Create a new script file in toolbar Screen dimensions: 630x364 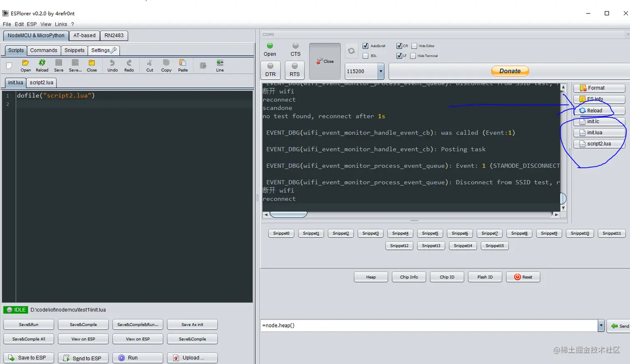click(9, 65)
